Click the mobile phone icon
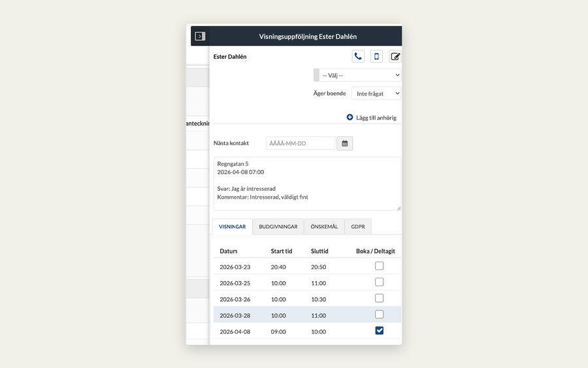Viewport: 588px width, 368px height. 376,56
